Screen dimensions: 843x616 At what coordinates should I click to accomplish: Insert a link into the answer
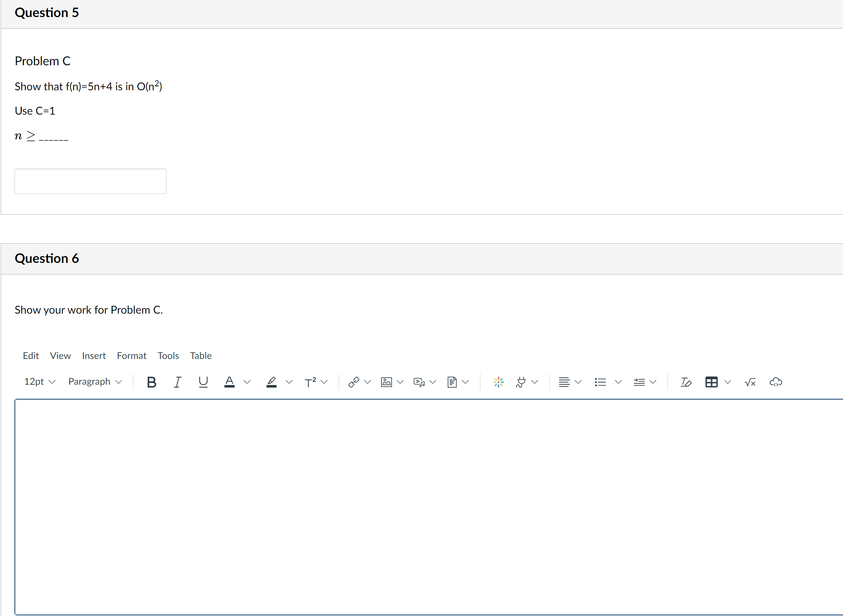[354, 382]
